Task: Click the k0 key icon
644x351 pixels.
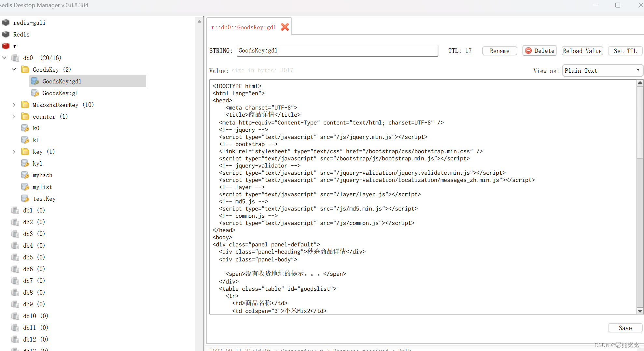Action: pos(25,128)
